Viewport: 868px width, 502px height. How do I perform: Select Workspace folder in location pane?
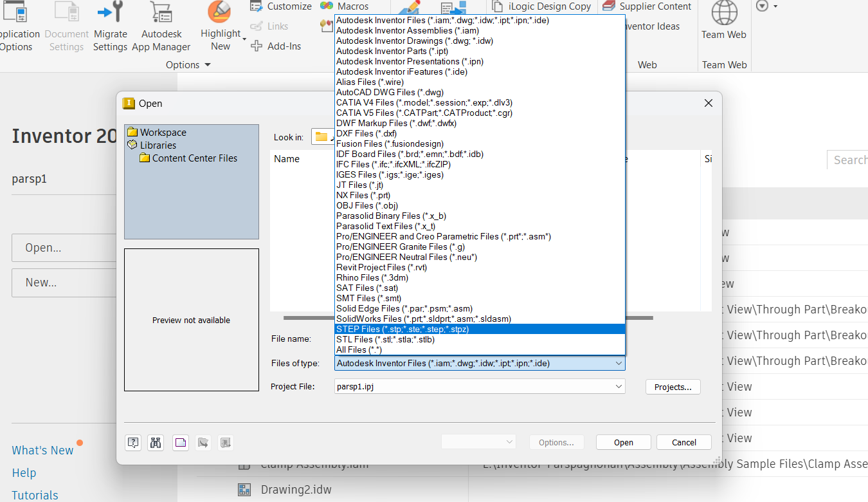click(x=157, y=133)
